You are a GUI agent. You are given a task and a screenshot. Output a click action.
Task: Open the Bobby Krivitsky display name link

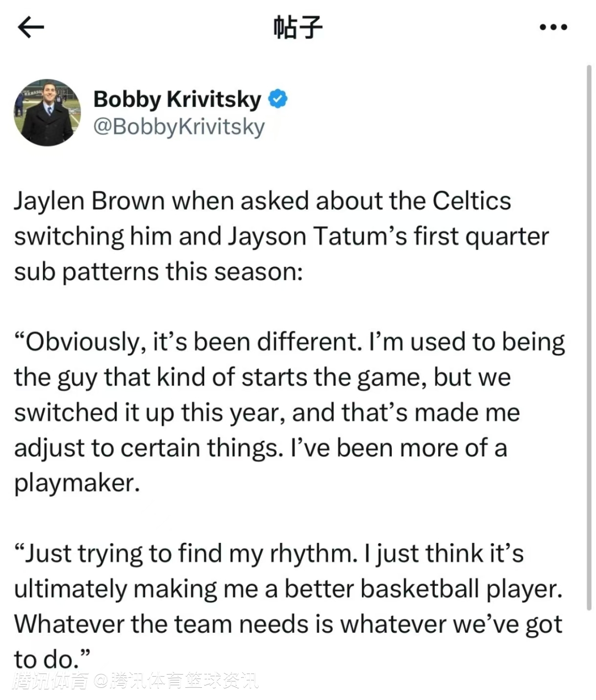(177, 99)
